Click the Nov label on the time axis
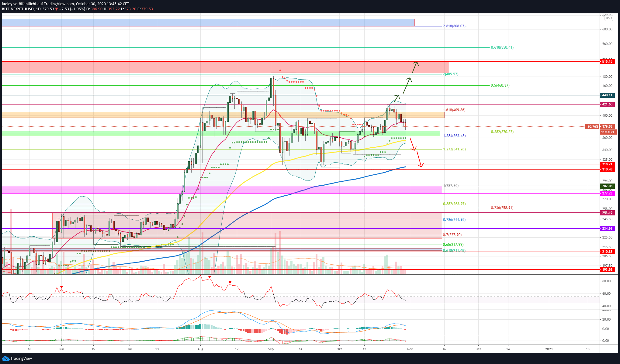 (x=410, y=349)
